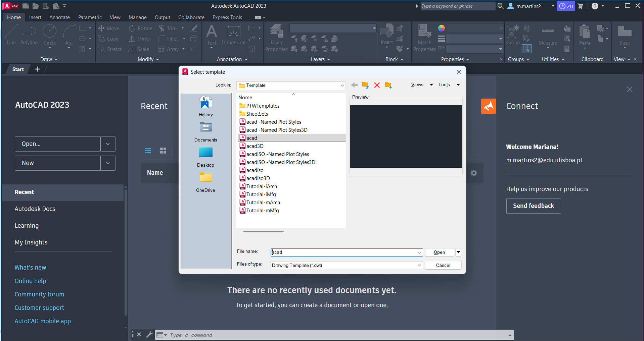The image size is (644, 341).
Task: Click Match Properties in the ribbon
Action: click(x=424, y=38)
